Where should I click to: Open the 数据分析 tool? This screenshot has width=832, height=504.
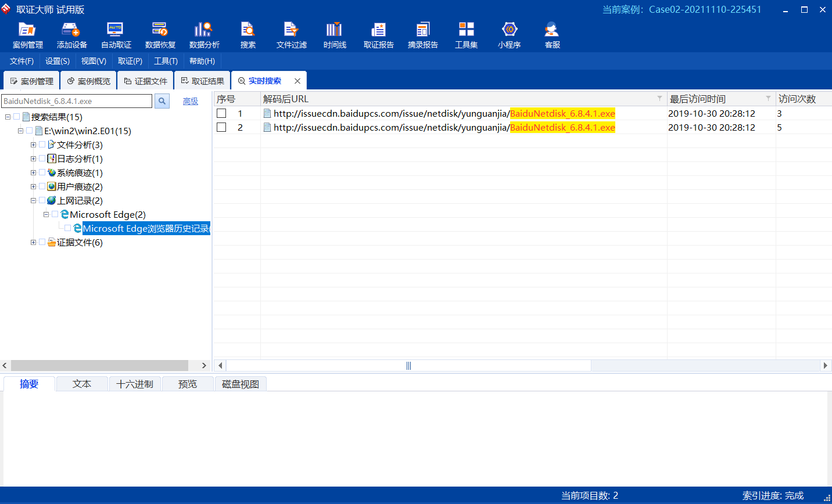coord(204,35)
